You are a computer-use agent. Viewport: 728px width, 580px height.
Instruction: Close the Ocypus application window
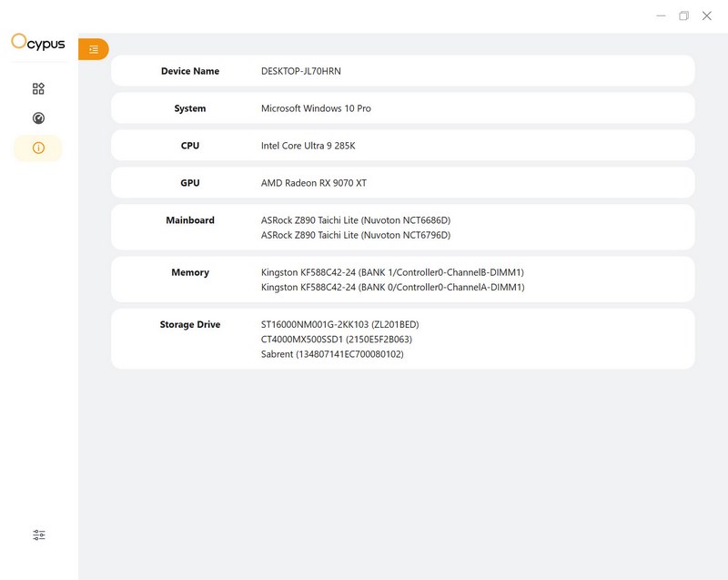pyautogui.click(x=707, y=15)
